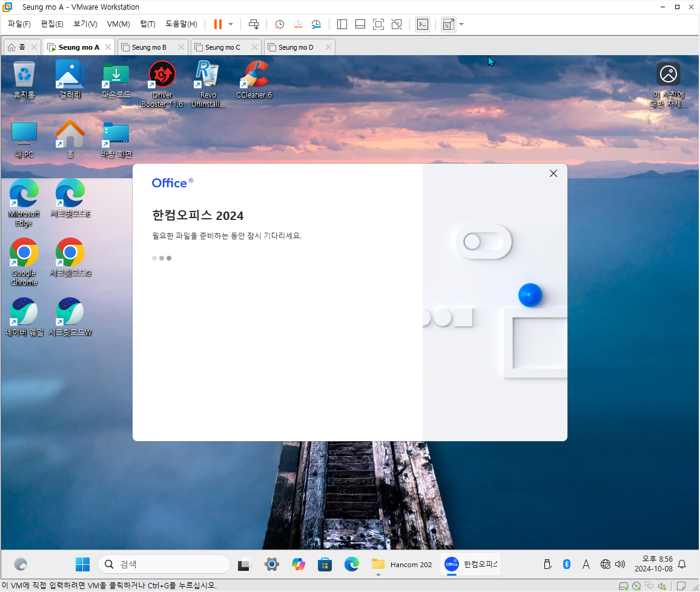Take a snapshot of the VM

click(x=280, y=25)
